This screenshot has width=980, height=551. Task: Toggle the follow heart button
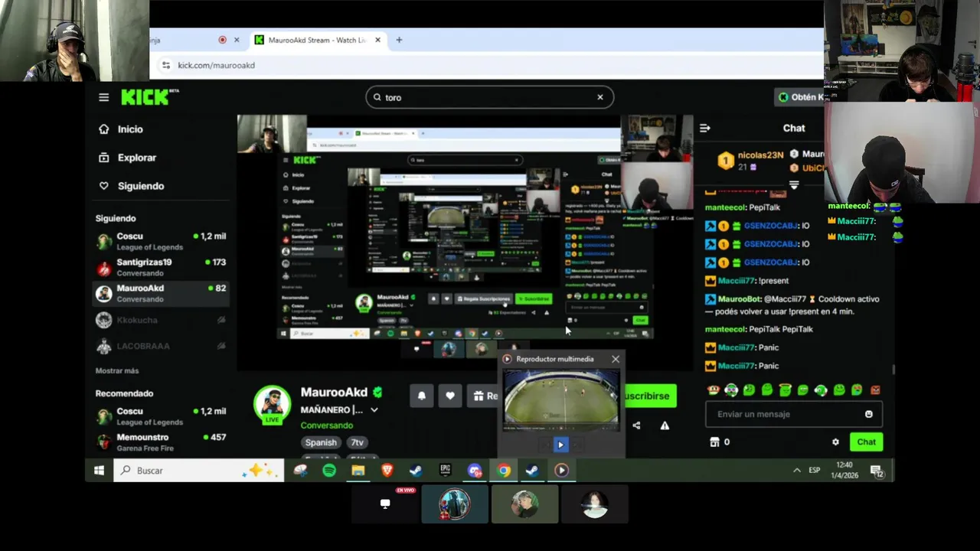pyautogui.click(x=450, y=396)
